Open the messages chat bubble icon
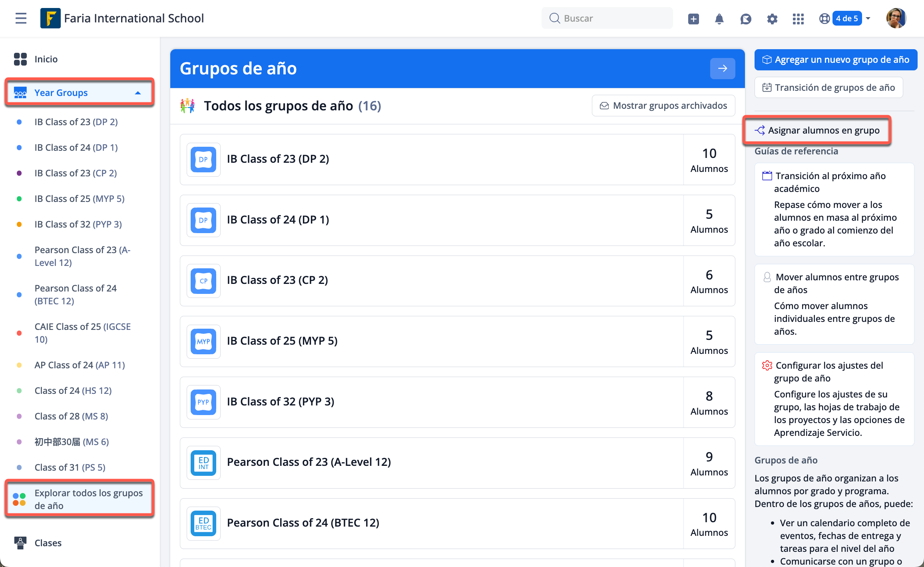 pyautogui.click(x=745, y=19)
